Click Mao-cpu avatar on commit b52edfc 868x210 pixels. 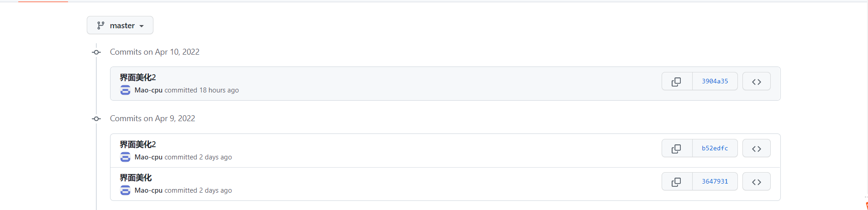125,157
